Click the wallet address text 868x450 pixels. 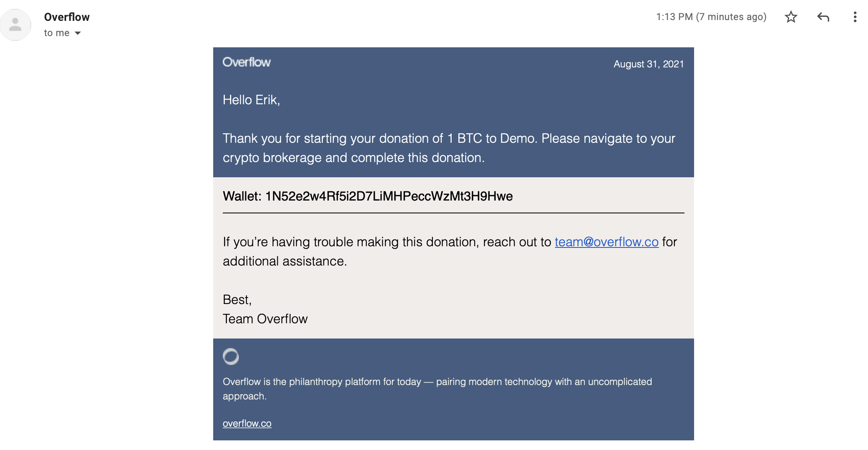click(x=389, y=196)
